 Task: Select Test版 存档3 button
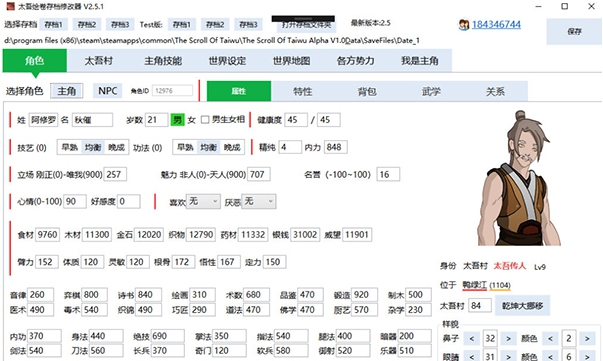(x=248, y=25)
